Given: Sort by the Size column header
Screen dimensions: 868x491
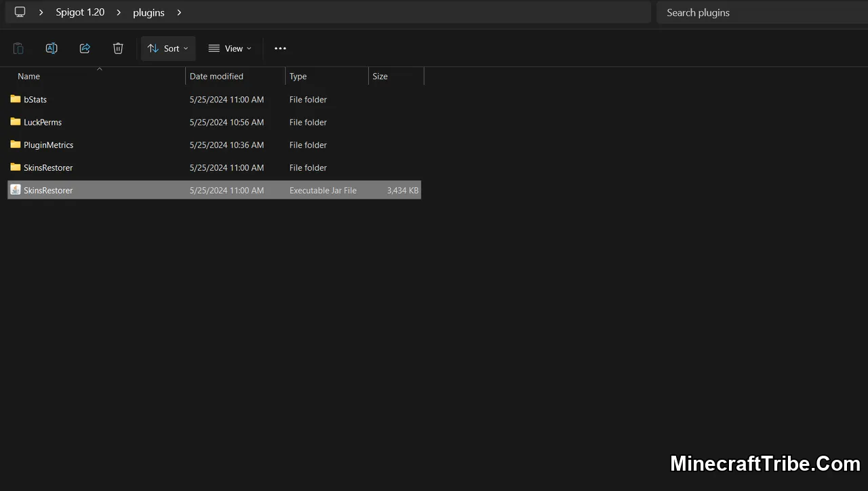Looking at the screenshot, I should (x=380, y=77).
